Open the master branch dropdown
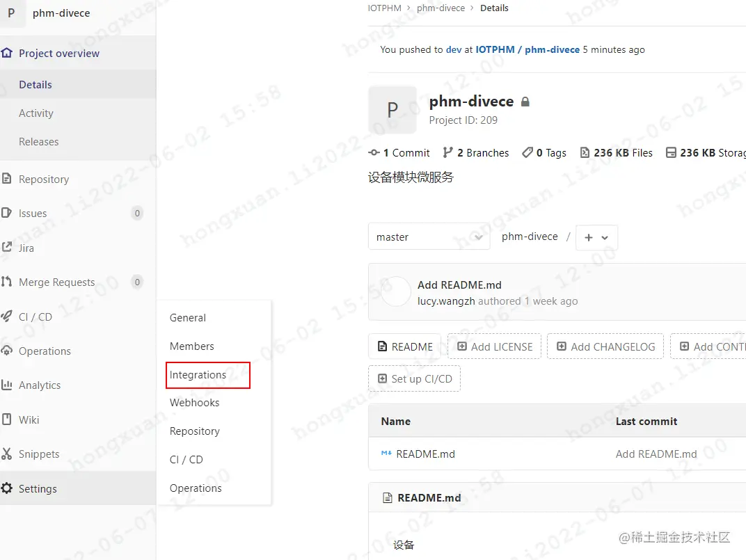The width and height of the screenshot is (746, 560). (429, 237)
